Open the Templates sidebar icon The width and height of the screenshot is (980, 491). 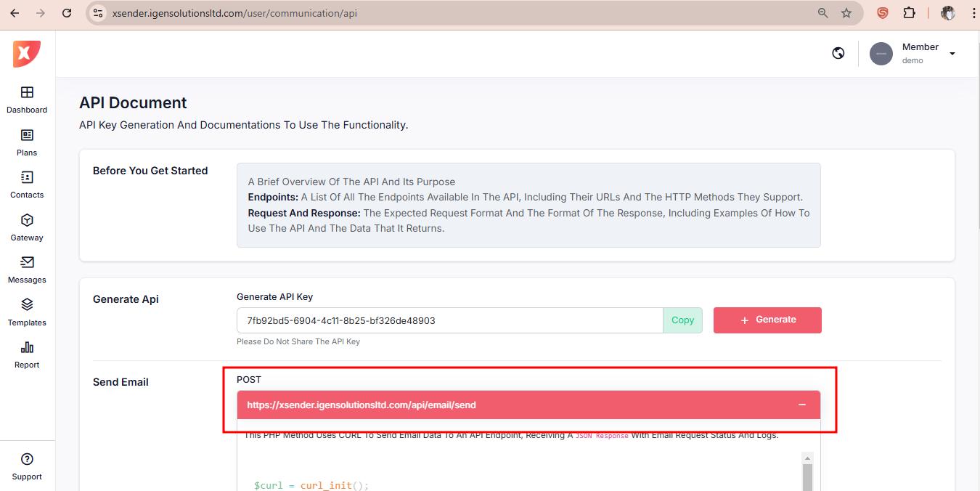tap(27, 312)
